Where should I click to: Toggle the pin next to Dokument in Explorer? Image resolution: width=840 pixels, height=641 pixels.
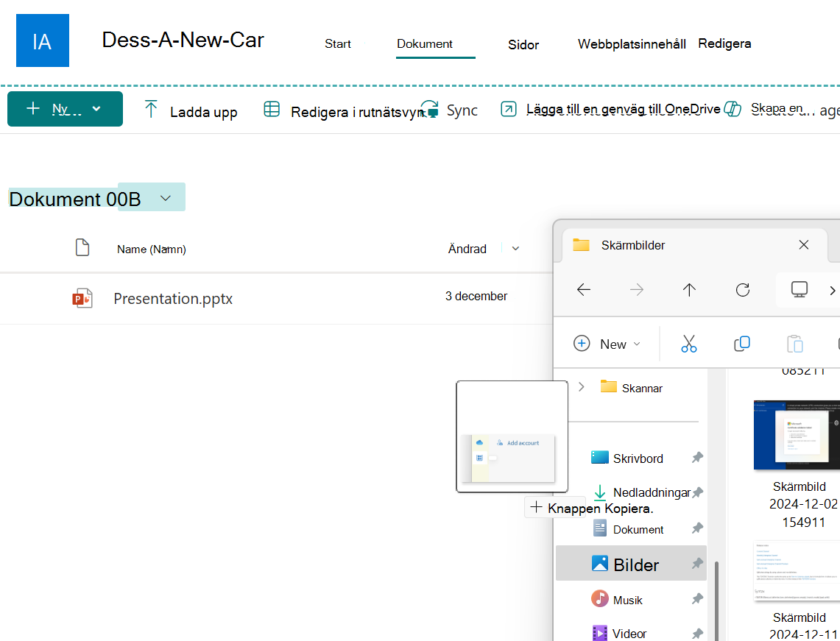point(697,528)
